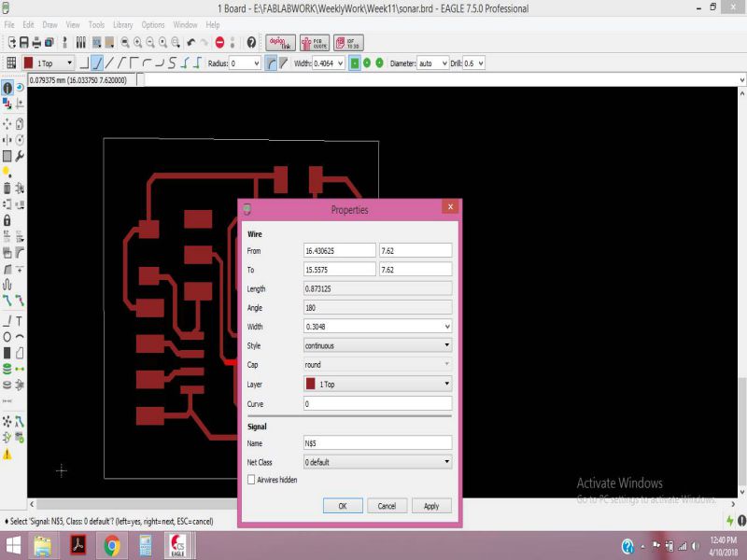
Task: Click Apply in Properties dialog
Action: 431,506
